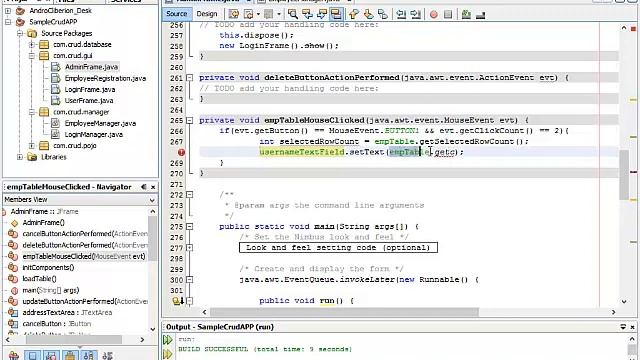The image size is (640, 360).
Task: Click the Back navigation toolbar icon
Action: 248,14
